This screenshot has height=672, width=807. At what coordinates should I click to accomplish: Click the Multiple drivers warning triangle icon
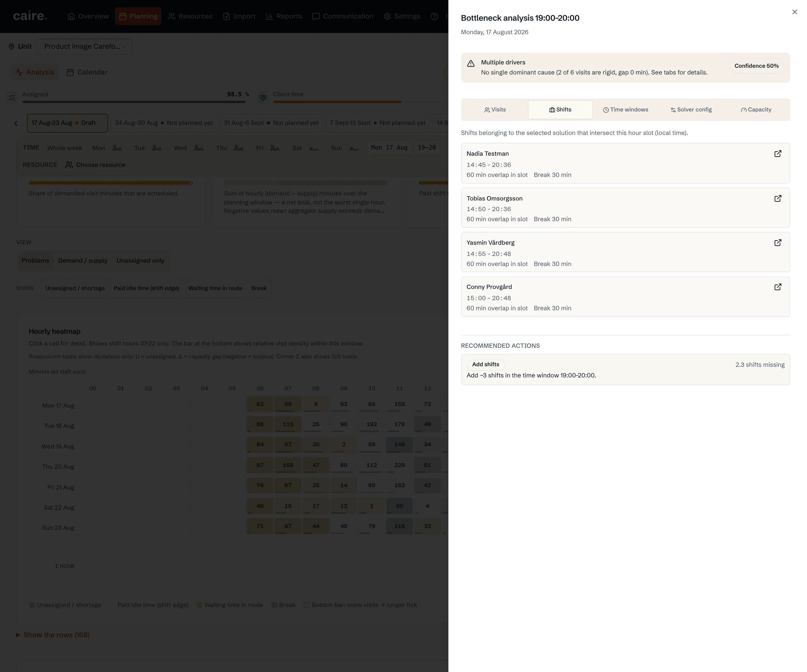(x=471, y=64)
